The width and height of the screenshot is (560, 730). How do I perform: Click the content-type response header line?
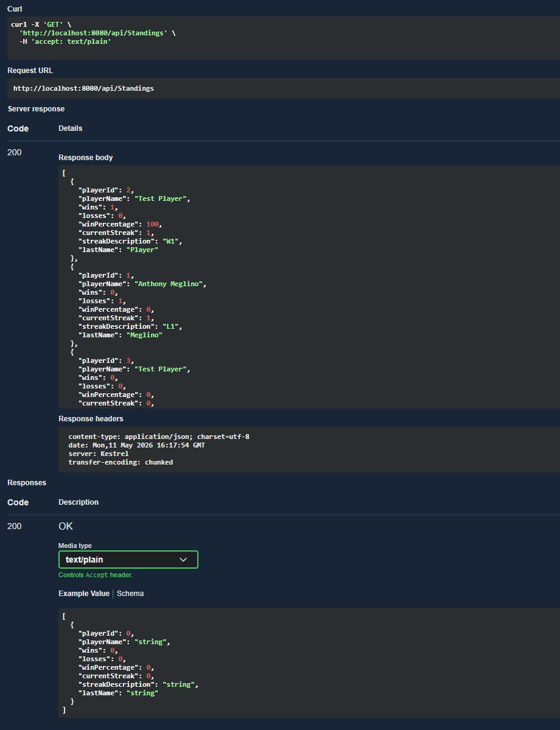[x=159, y=437]
